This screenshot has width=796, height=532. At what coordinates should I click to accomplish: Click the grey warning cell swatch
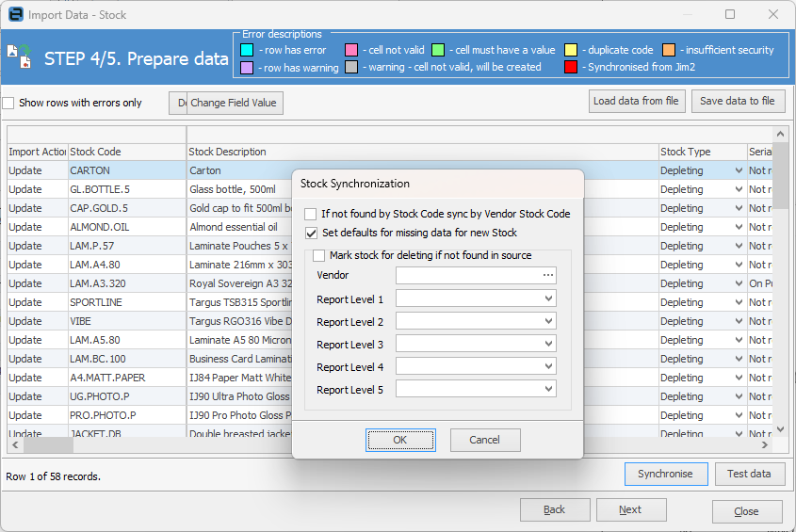(x=350, y=67)
